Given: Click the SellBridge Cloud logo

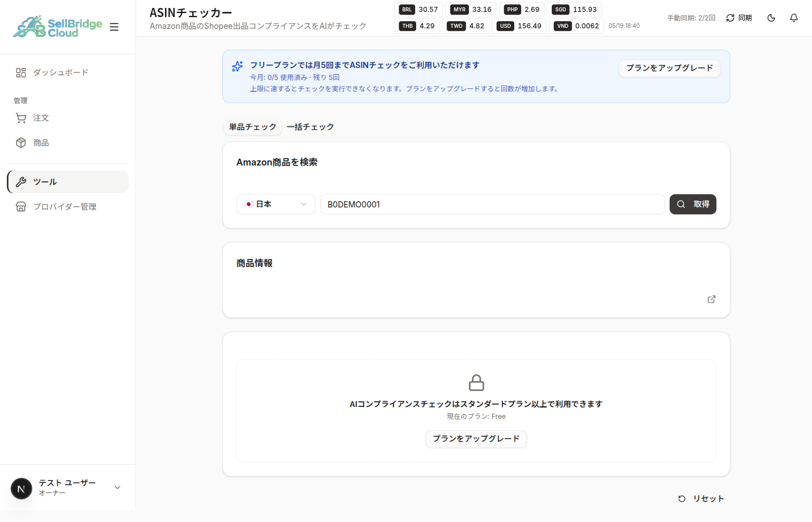Looking at the screenshot, I should point(58,27).
